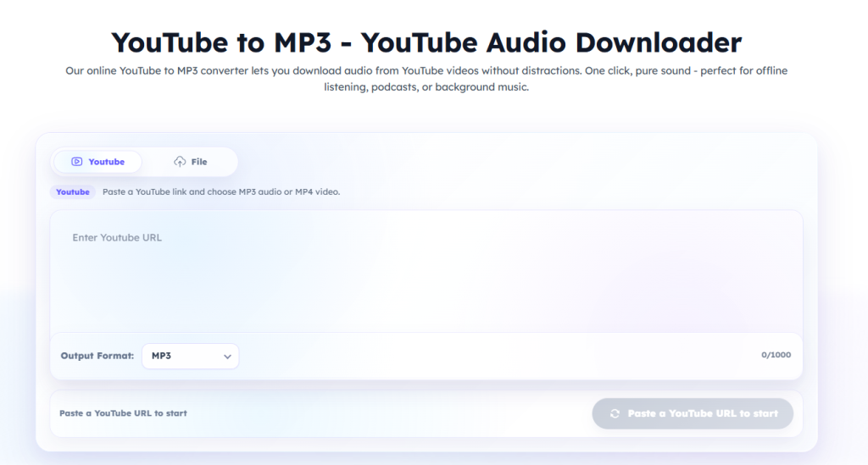Click the refresh arrows icon on convert button

pyautogui.click(x=615, y=413)
